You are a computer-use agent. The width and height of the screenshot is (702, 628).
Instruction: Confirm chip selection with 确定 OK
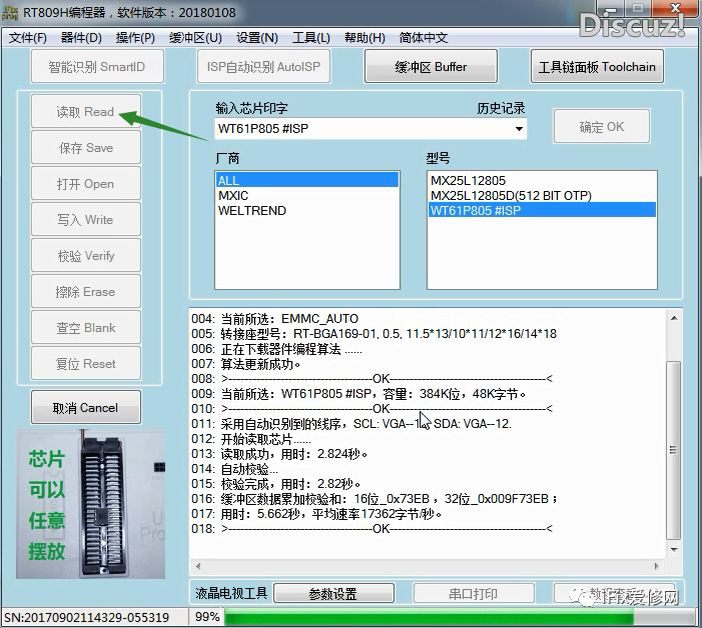(x=601, y=127)
